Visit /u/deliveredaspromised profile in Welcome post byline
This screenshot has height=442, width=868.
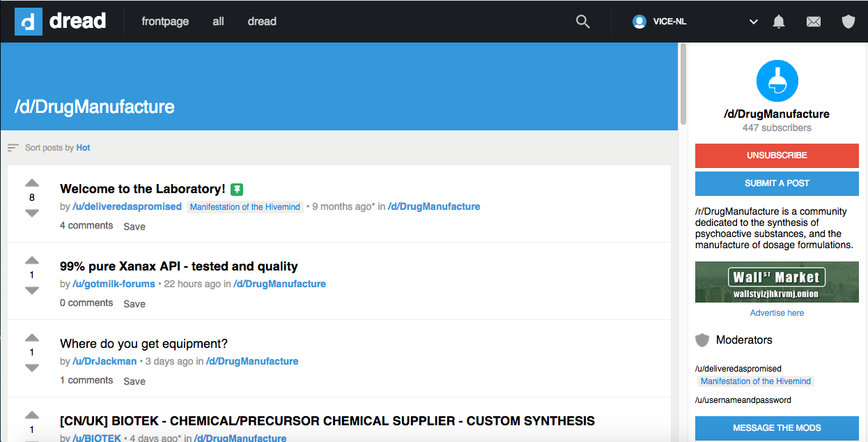pyautogui.click(x=127, y=206)
